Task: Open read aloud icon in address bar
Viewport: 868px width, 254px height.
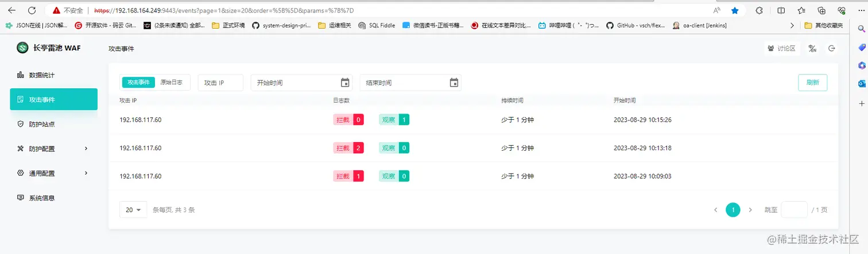Action: pyautogui.click(x=717, y=10)
